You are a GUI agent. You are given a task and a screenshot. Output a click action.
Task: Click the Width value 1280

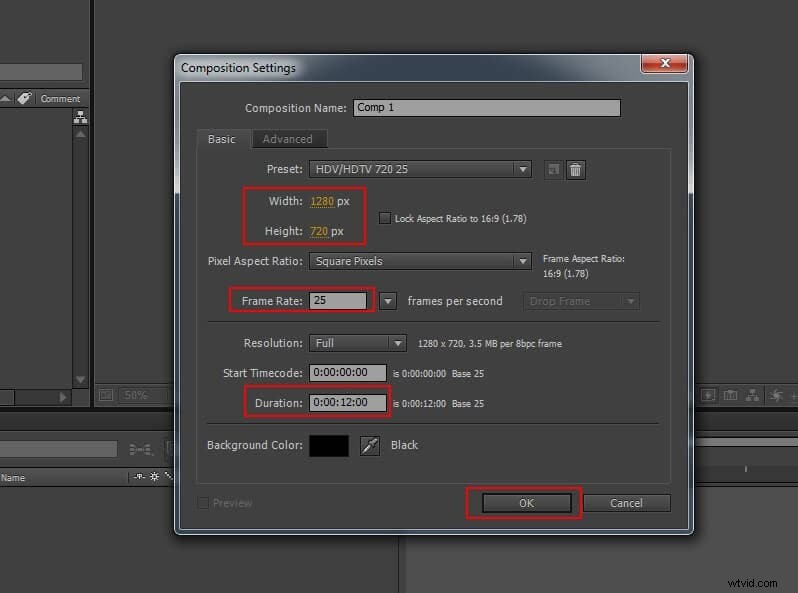click(x=322, y=201)
